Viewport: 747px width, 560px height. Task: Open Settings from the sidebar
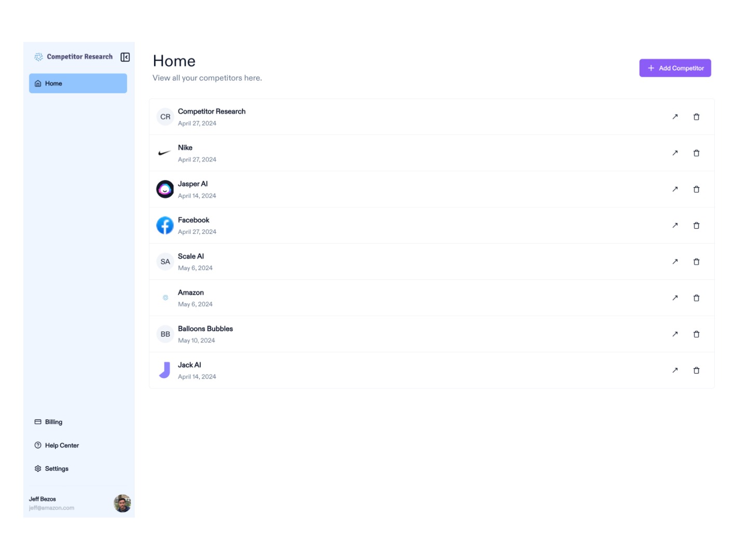(56, 469)
